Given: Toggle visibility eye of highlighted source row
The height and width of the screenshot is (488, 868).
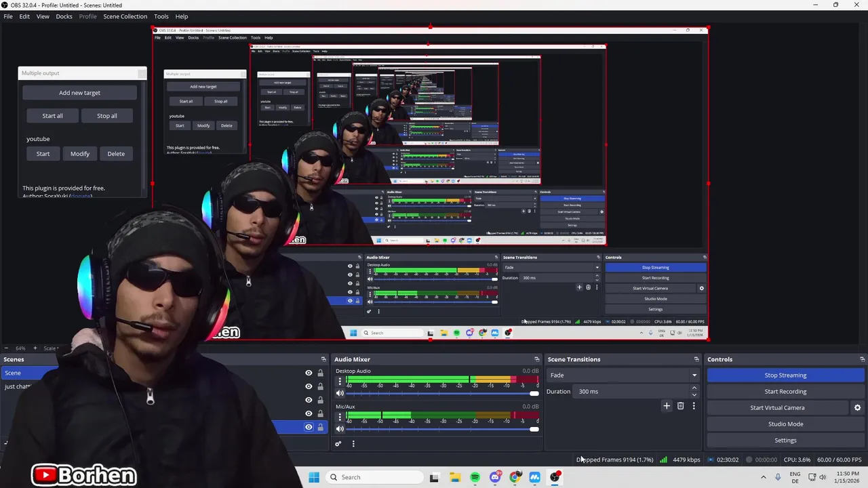Looking at the screenshot, I should (309, 427).
